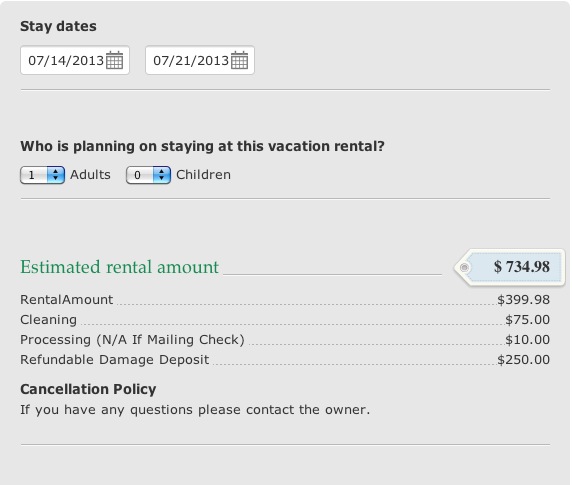Viewport: 572px width, 485px height.
Task: Click the $399.98 rental amount value
Action: (523, 300)
